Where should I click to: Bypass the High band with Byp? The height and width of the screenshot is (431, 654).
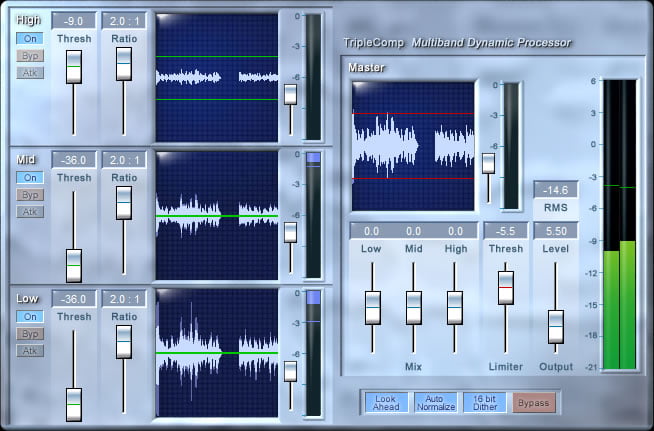[30, 55]
